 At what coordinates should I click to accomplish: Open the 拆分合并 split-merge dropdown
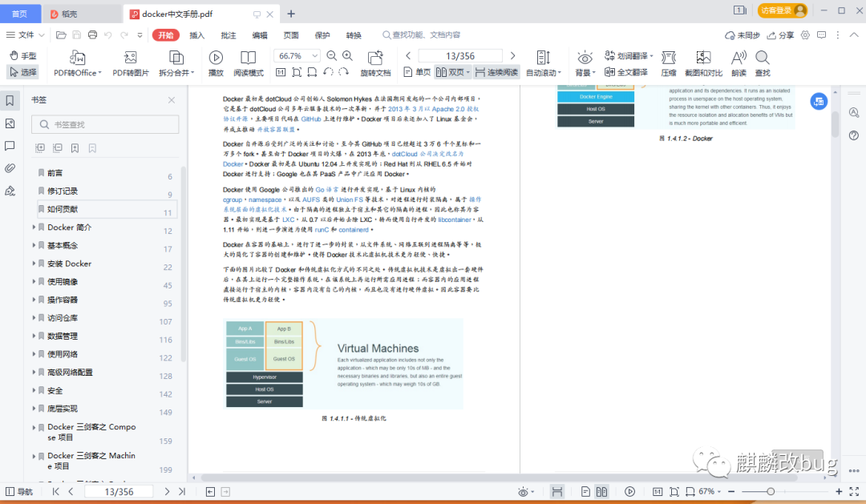(x=176, y=63)
